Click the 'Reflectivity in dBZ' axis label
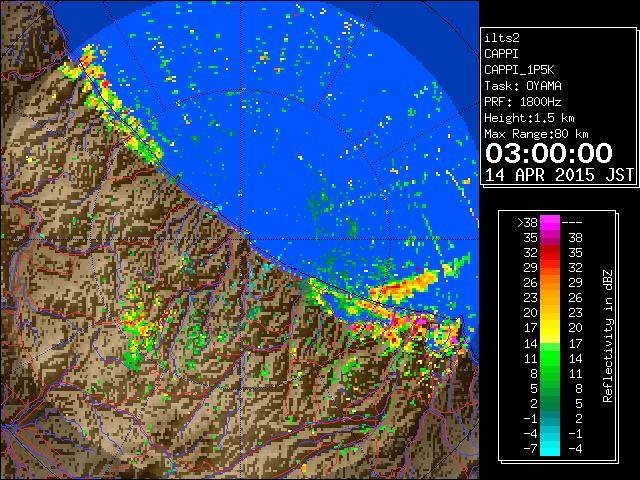Screen dimensions: 640x480 (x=608, y=336)
